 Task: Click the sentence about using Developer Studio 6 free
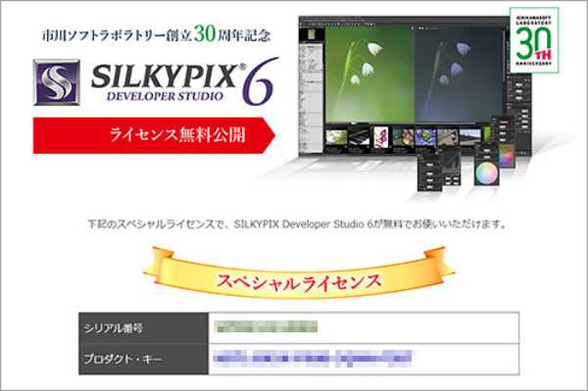coord(297,224)
